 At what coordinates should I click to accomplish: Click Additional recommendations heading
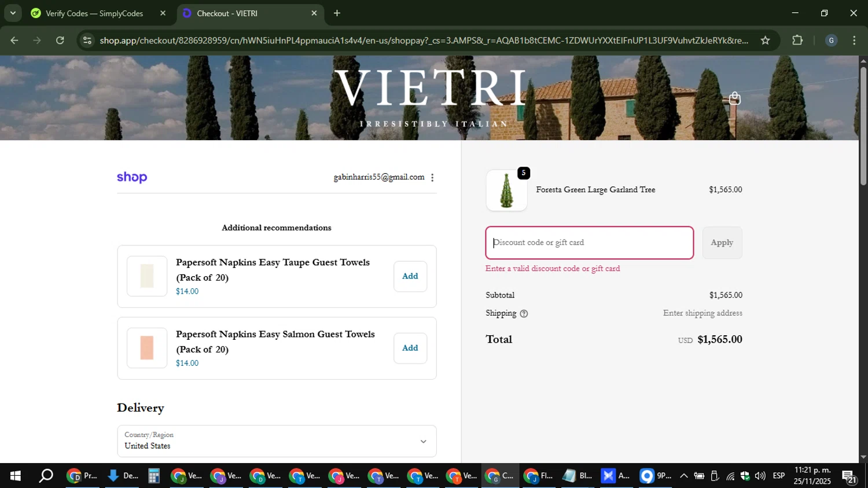[277, 228]
